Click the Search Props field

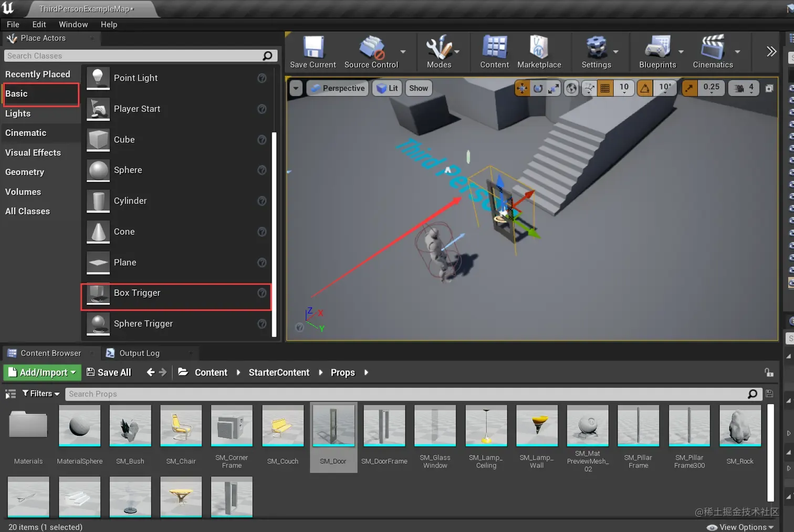coord(413,394)
